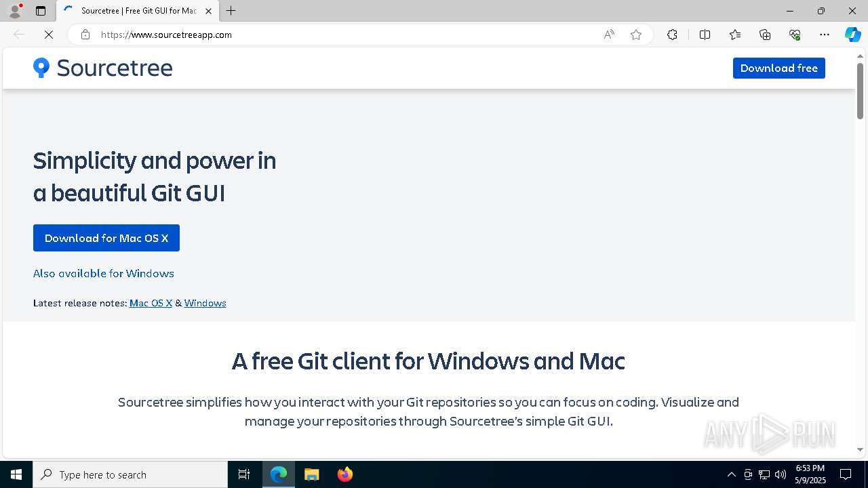The width and height of the screenshot is (868, 488).
Task: Open browser Extensions icon
Action: click(672, 35)
